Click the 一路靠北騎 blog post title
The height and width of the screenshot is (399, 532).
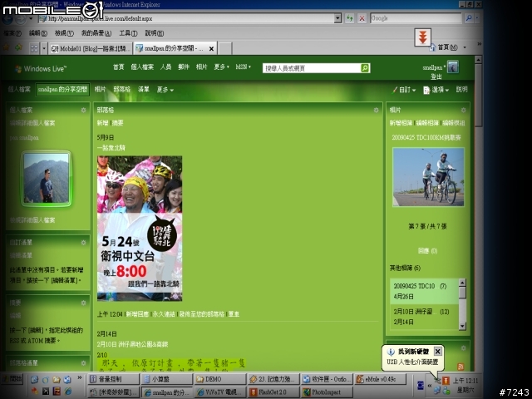(x=111, y=148)
